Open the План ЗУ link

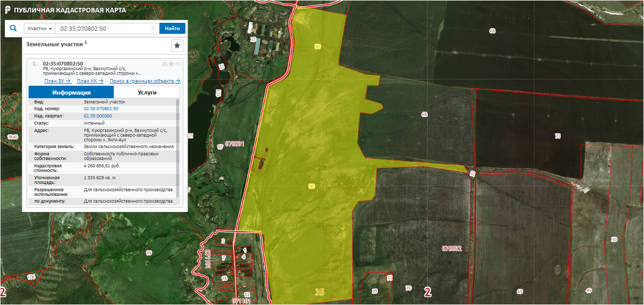[x=57, y=81]
